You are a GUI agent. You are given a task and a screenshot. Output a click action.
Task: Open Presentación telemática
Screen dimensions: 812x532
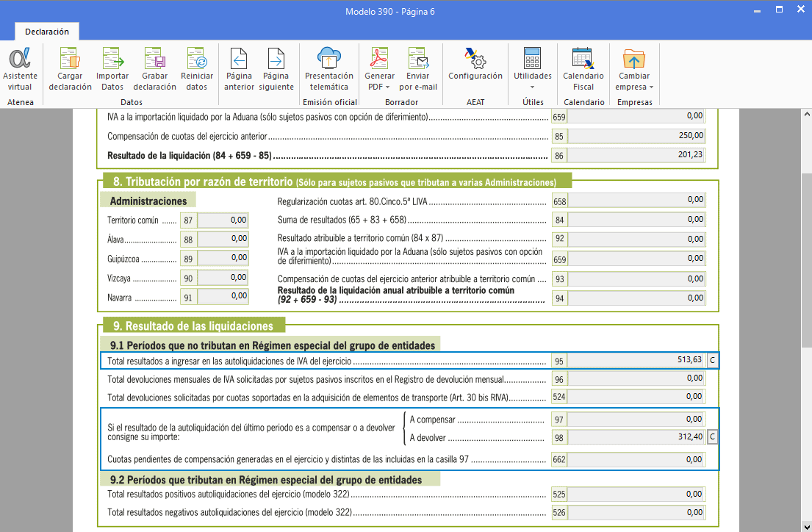coord(328,69)
